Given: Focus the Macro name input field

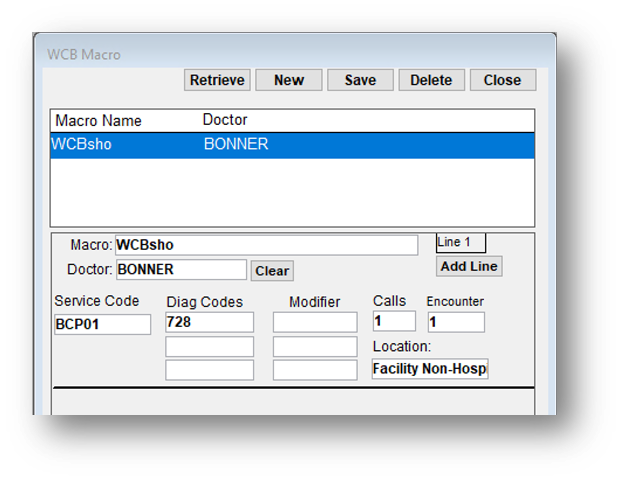Looking at the screenshot, I should pos(267,245).
